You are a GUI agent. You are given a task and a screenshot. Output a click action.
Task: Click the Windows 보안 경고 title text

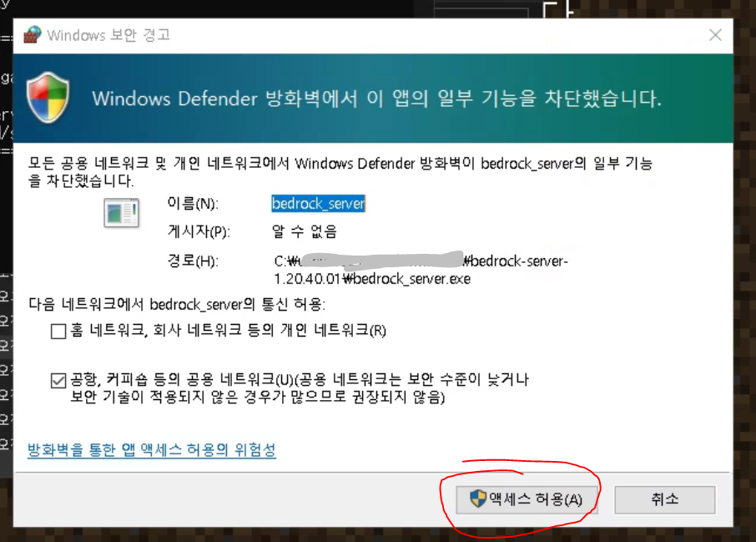click(x=108, y=35)
